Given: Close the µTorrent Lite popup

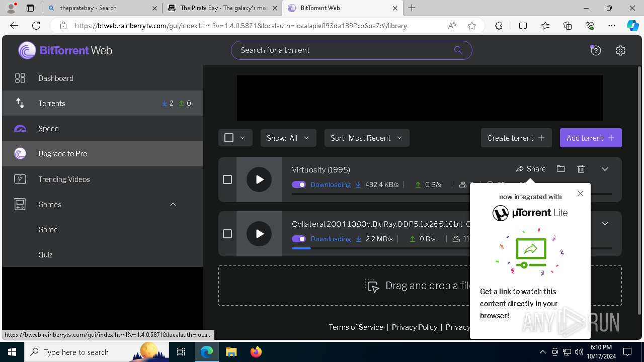Looking at the screenshot, I should 580,194.
